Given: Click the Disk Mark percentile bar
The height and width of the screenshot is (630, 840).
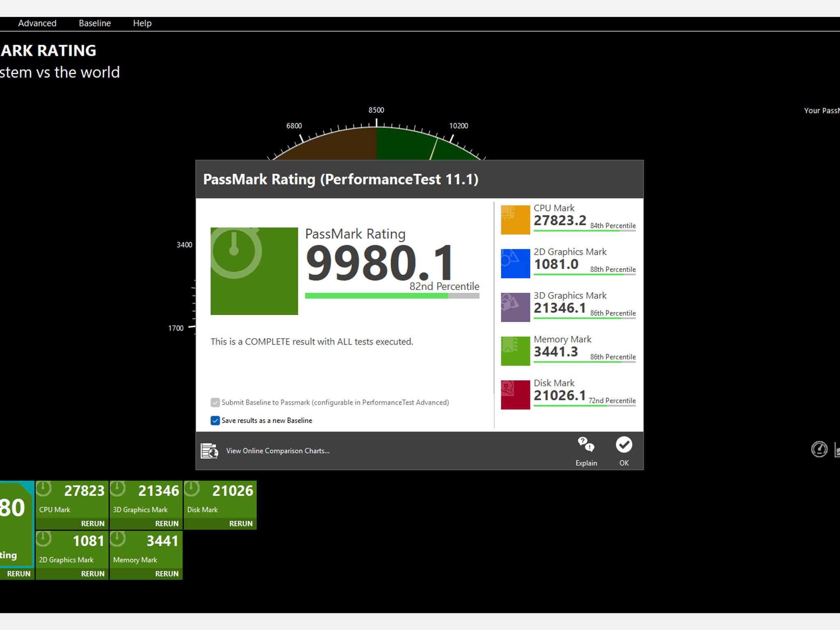Looking at the screenshot, I should [584, 406].
